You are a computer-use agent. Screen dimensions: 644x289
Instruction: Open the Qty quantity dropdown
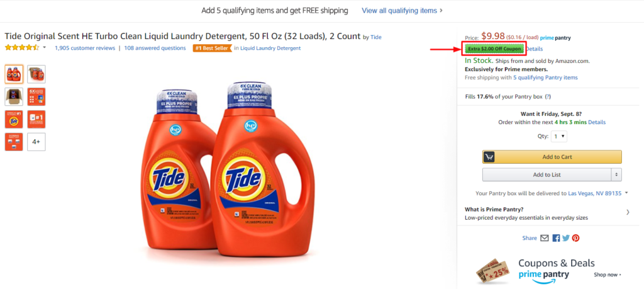(559, 136)
